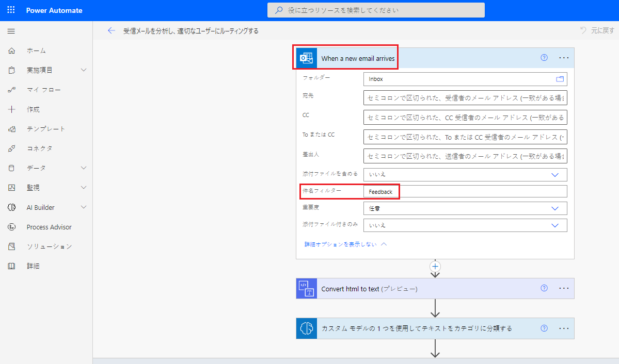Click the フォルダー Inbox field
This screenshot has height=364, width=619.
pyautogui.click(x=465, y=79)
